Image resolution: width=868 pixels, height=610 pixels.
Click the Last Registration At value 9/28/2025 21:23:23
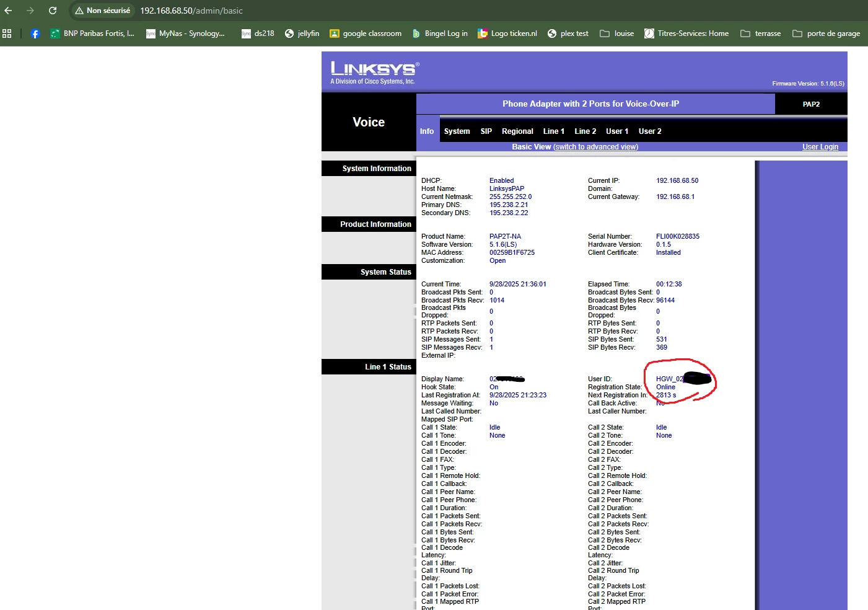(x=518, y=396)
